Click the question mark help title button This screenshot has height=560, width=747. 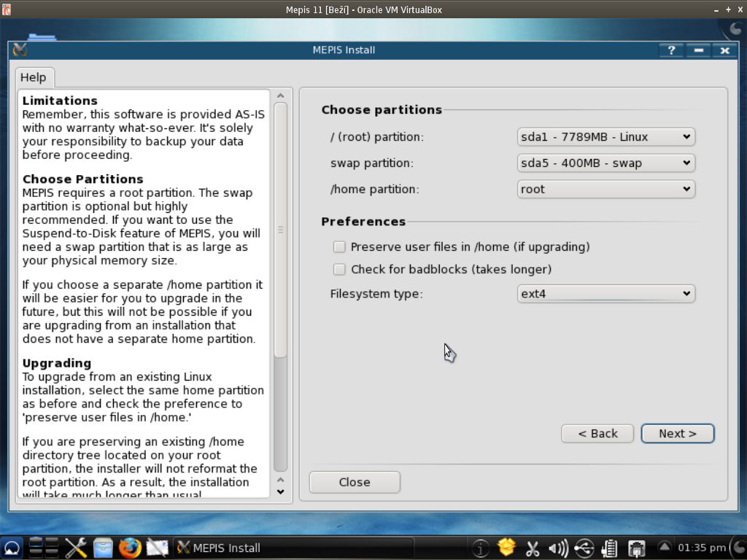click(671, 50)
